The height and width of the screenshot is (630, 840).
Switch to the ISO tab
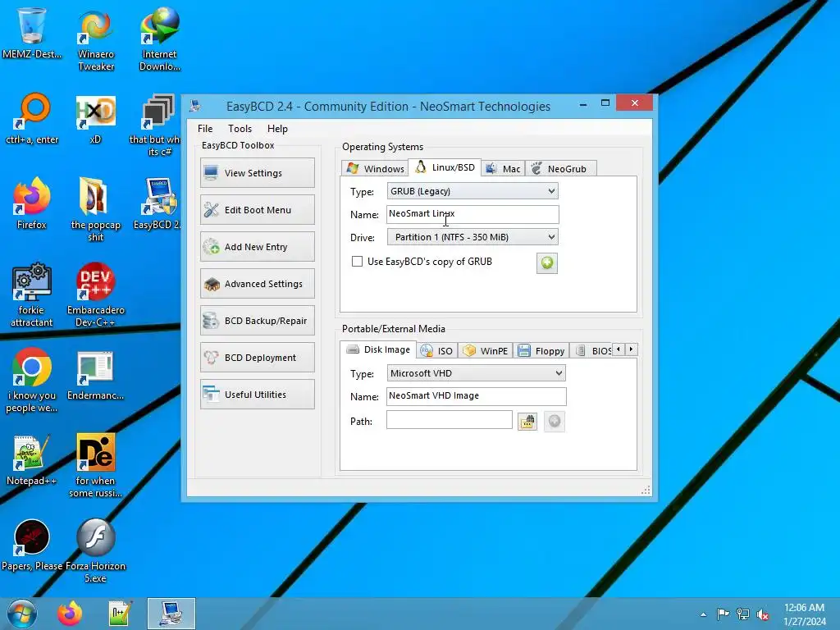click(437, 351)
